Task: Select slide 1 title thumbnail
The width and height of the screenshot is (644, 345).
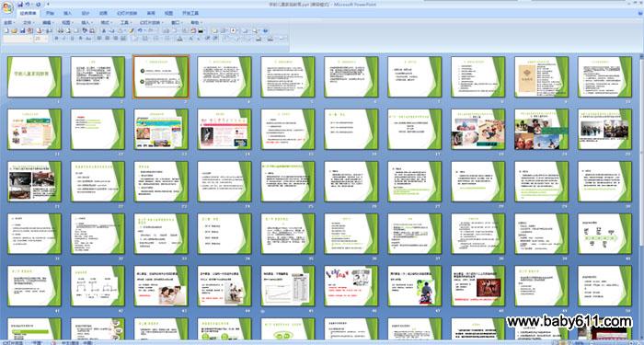Action: (34, 76)
